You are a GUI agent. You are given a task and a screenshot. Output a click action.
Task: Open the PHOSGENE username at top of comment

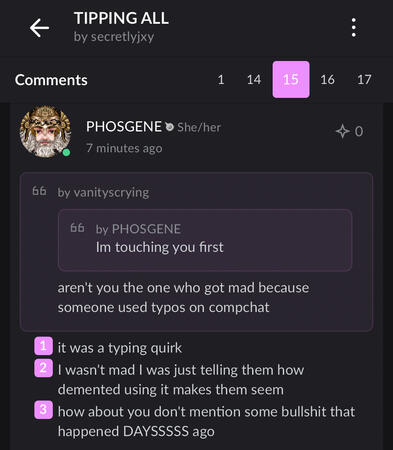(124, 127)
